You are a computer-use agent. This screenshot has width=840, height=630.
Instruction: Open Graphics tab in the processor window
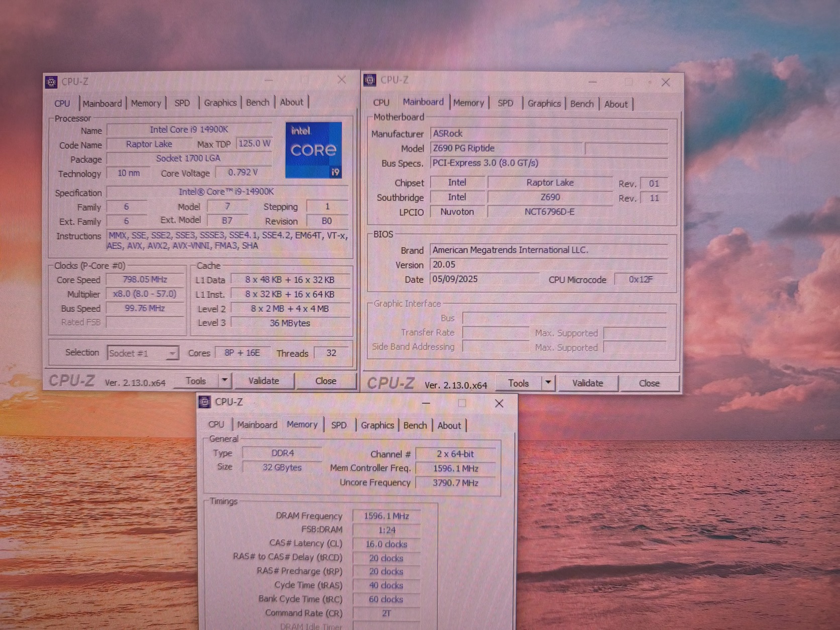tap(220, 103)
